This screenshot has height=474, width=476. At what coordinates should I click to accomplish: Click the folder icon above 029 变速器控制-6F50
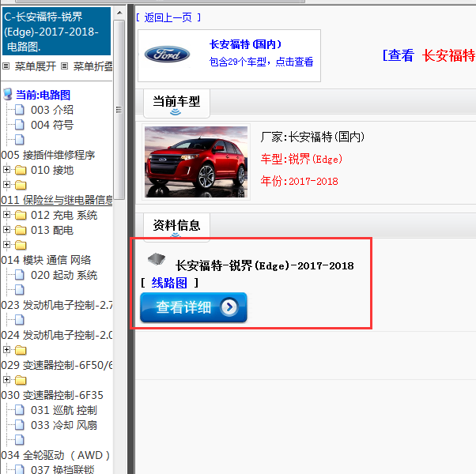pos(21,350)
